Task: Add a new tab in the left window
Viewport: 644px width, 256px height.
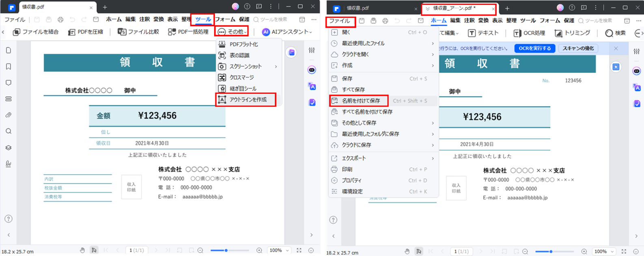Action: pos(105,7)
